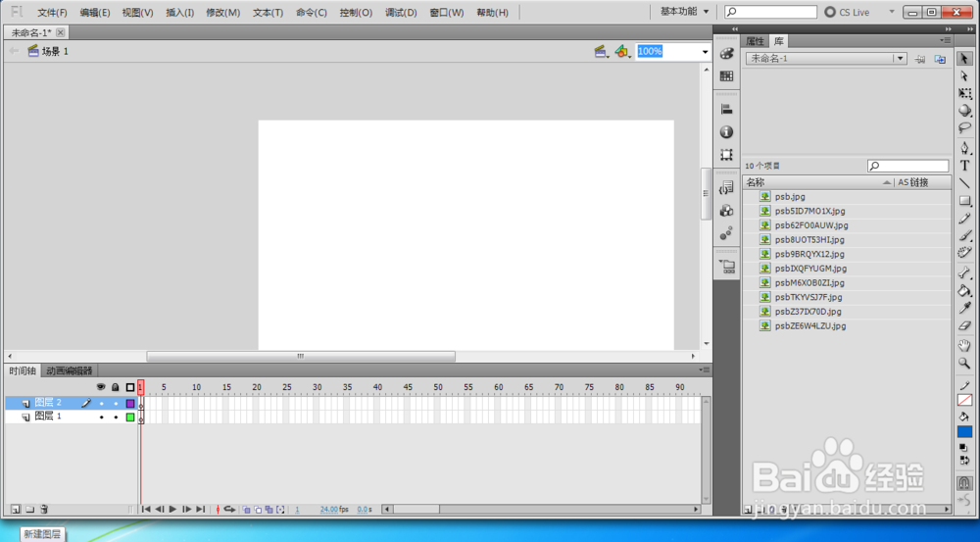
Task: Select the Lasso tool
Action: click(x=964, y=128)
